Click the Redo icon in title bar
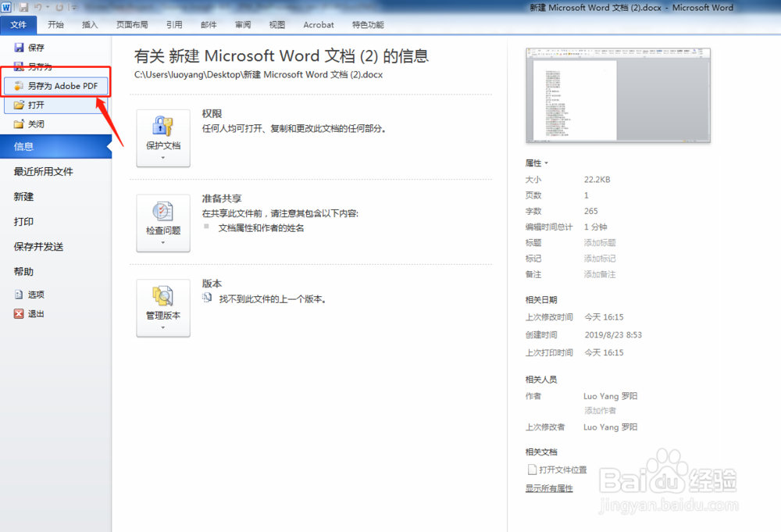The width and height of the screenshot is (781, 532). (59, 8)
